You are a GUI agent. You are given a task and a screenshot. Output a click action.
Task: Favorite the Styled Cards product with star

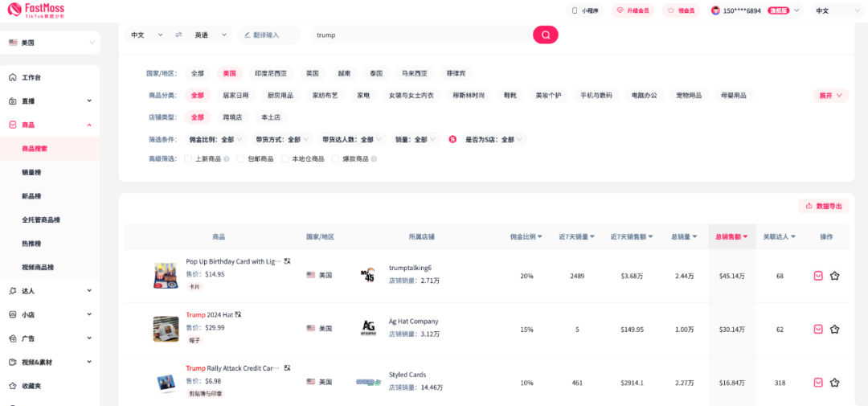[835, 382]
